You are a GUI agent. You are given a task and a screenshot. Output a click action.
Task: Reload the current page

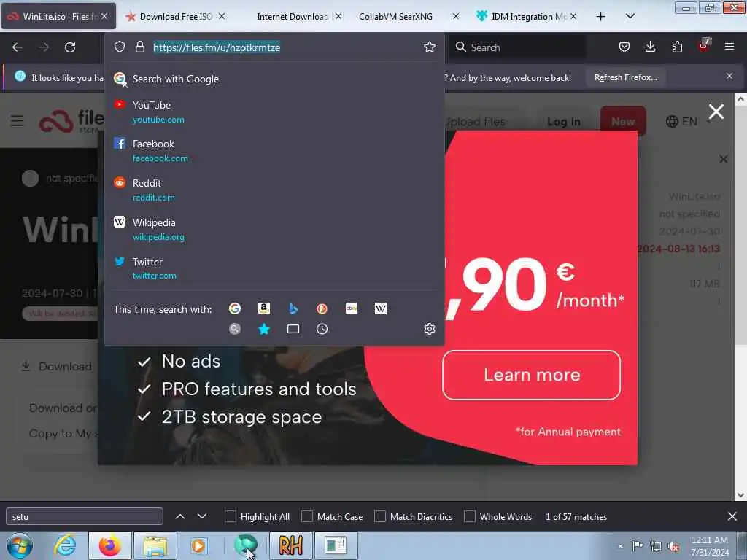point(70,47)
